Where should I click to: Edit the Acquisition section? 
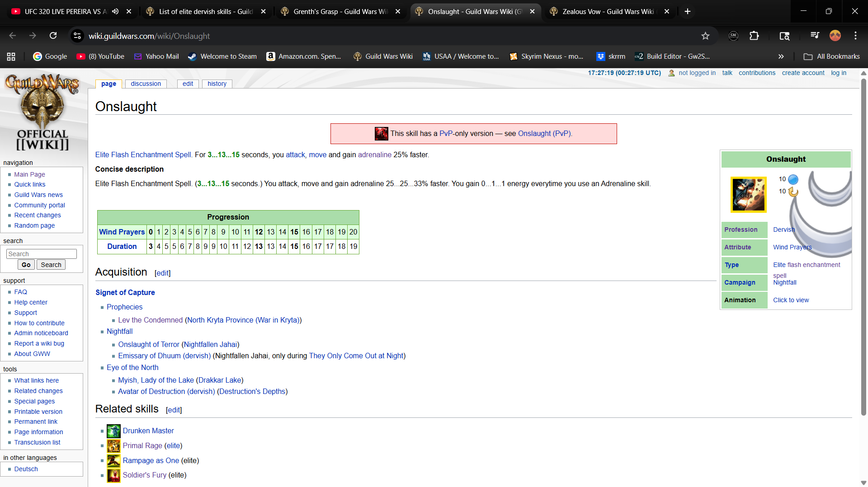[163, 273]
